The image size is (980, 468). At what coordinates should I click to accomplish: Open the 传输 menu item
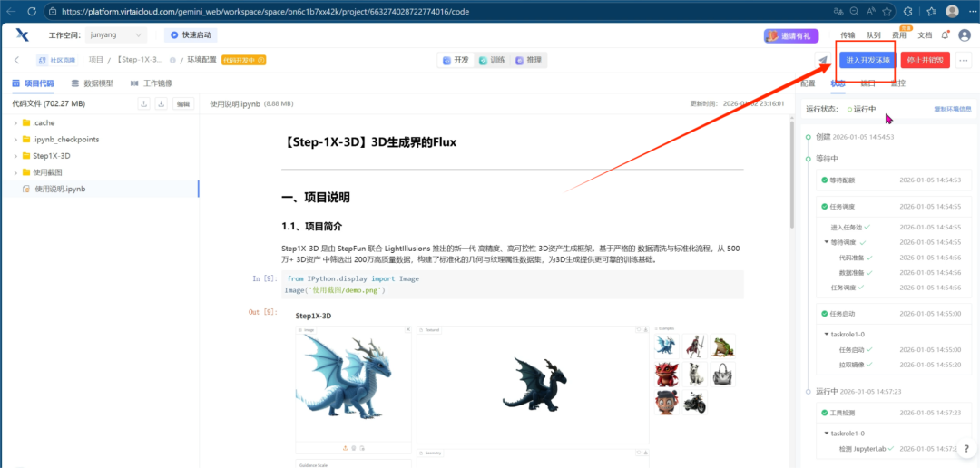coord(848,35)
